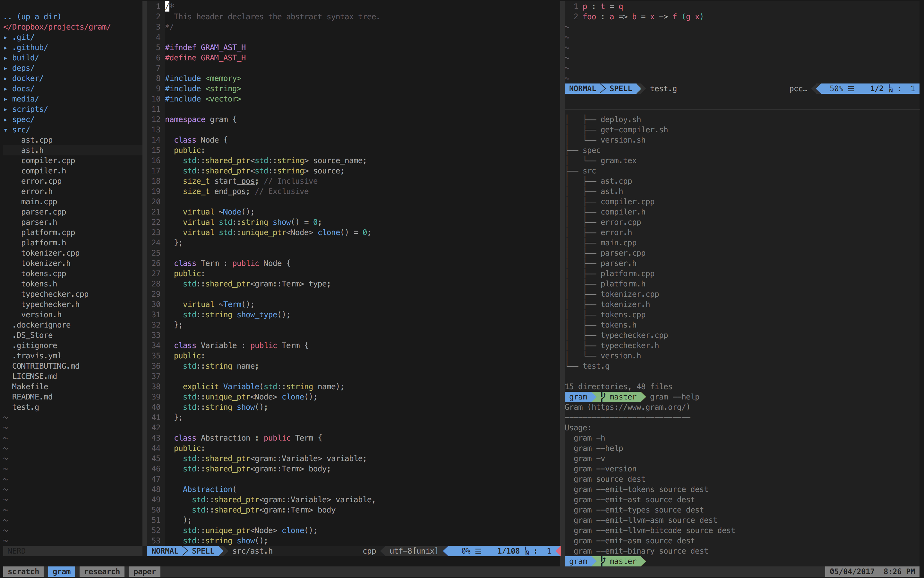Open Makefile in the file tree
Image resolution: width=924 pixels, height=578 pixels.
(30, 387)
